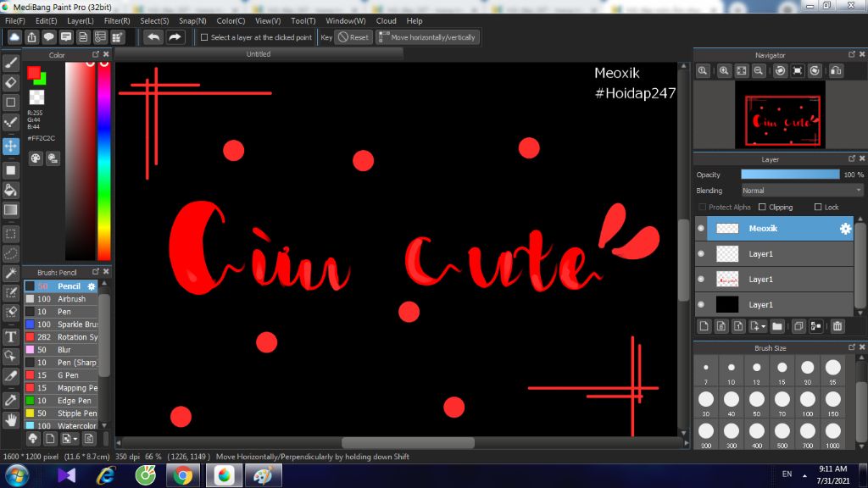This screenshot has width=868, height=488.
Task: Click the export/share icon in toolbar
Action: 31,37
